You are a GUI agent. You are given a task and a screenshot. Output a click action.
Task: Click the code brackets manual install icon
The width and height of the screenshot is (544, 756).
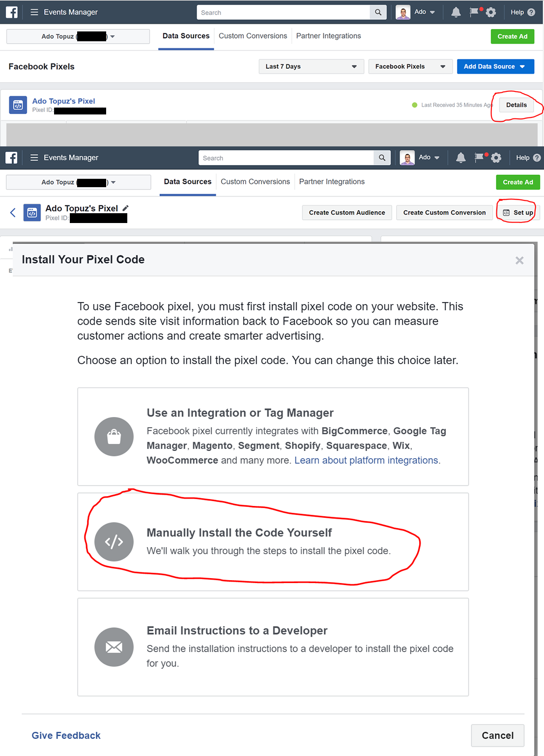114,542
